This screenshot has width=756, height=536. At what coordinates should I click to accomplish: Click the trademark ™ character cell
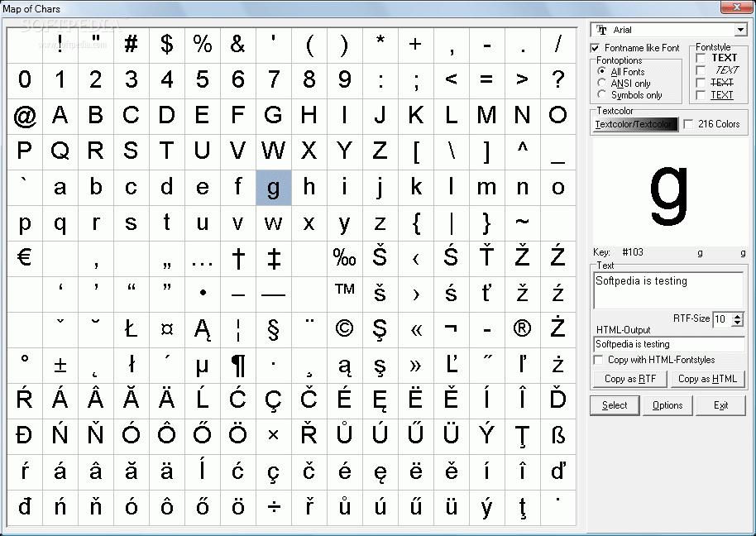tap(345, 294)
